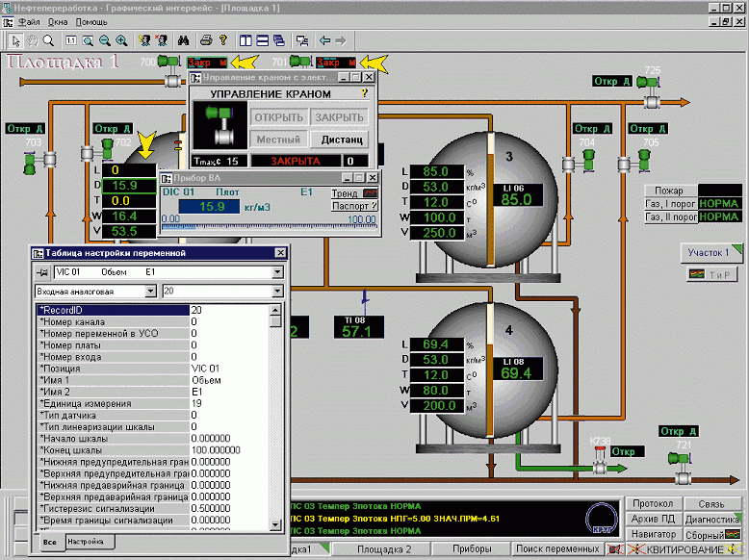Click the 1:1 actual size icon
The height and width of the screenshot is (560, 749).
coord(70,40)
